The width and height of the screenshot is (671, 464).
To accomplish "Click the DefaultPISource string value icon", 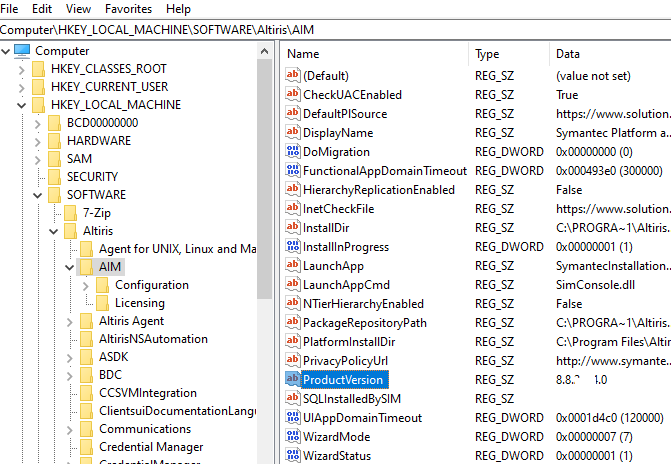I will point(293,113).
